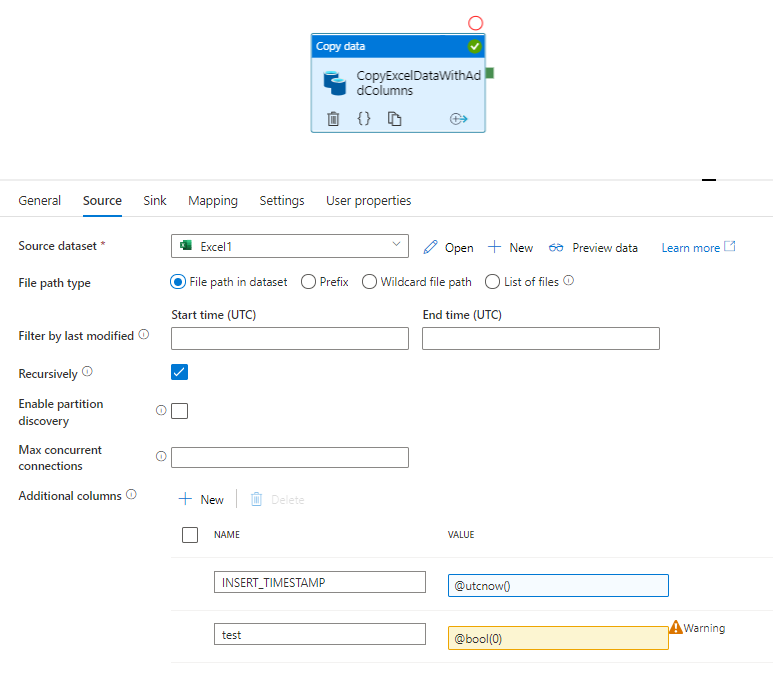Add activity output arrow icon on node
This screenshot has height=688, width=773.
click(458, 119)
